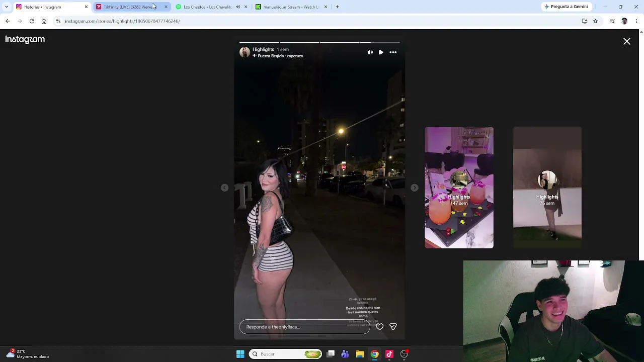Open the story's three-dot options menu
The image size is (644, 362).
(393, 52)
